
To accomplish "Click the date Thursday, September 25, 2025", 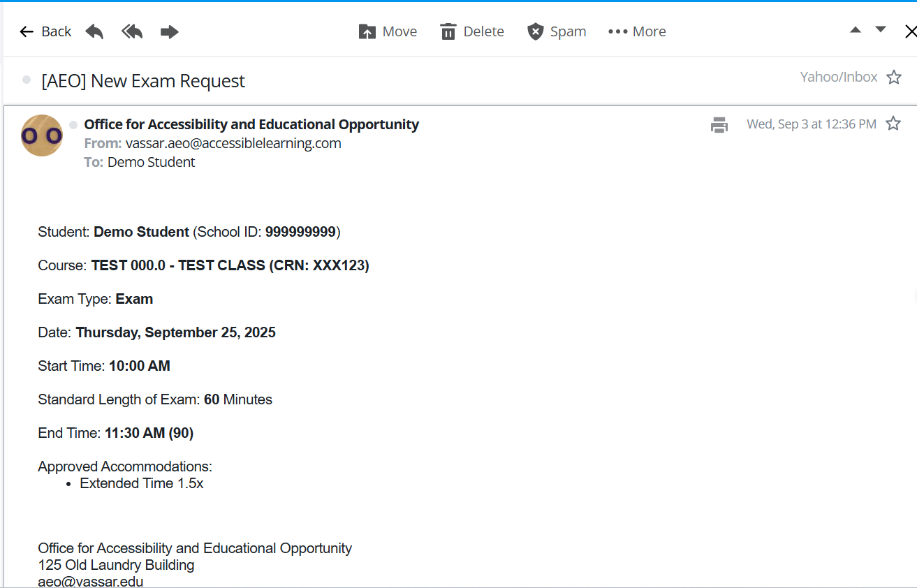I will tap(176, 332).
